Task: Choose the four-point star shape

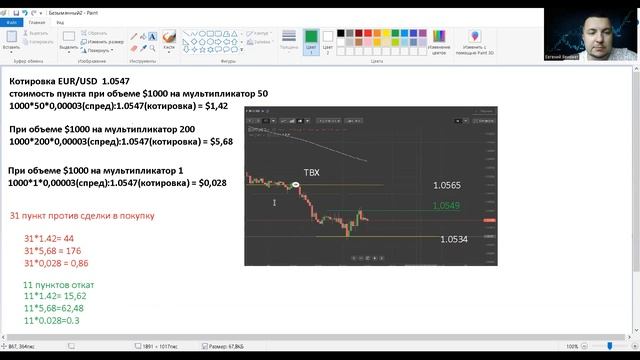Action: (x=194, y=49)
